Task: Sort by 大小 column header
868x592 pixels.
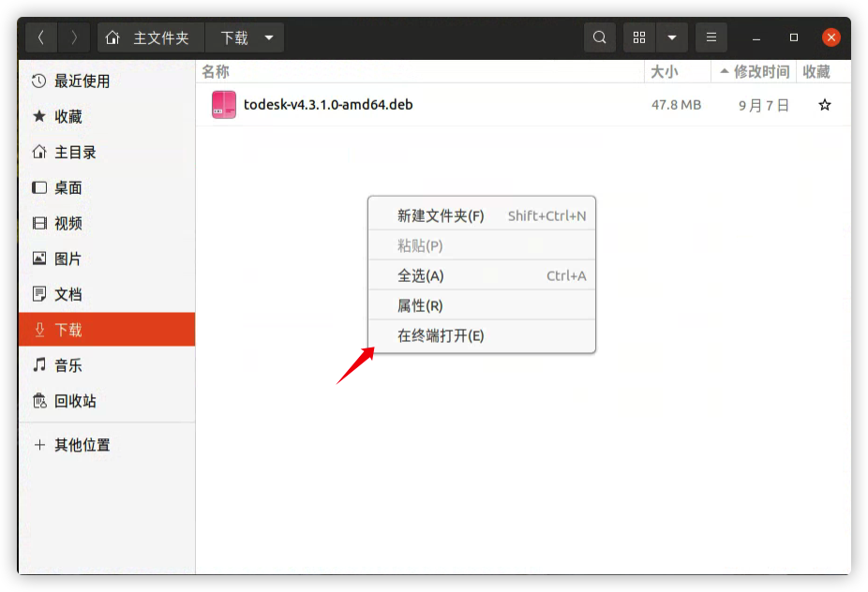Action: click(664, 72)
